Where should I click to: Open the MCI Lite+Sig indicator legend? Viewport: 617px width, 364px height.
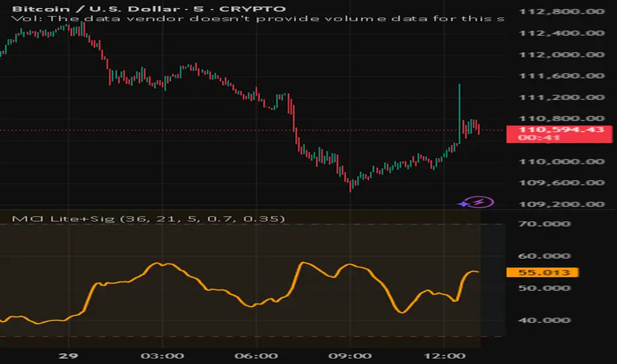[x=148, y=219]
